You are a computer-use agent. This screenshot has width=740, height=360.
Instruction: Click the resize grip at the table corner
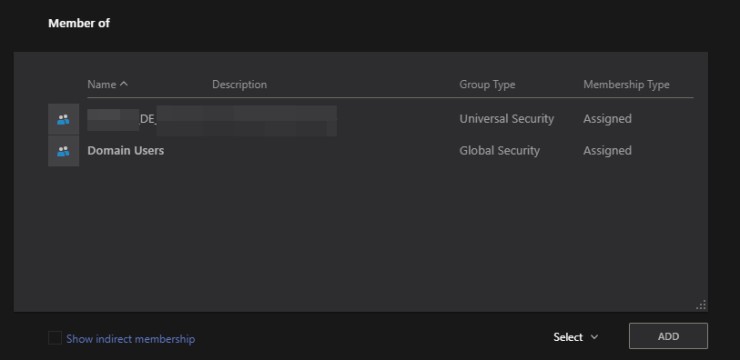pyautogui.click(x=701, y=305)
